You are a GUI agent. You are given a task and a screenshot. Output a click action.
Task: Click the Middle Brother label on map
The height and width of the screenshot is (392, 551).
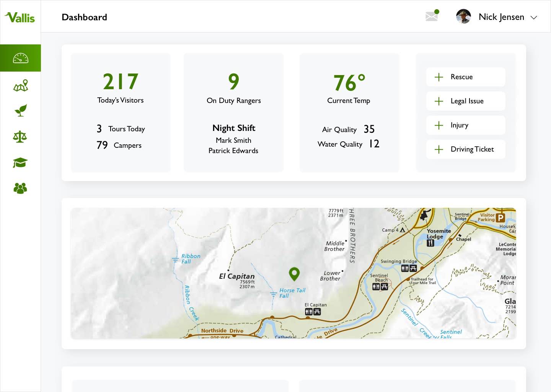(x=335, y=246)
